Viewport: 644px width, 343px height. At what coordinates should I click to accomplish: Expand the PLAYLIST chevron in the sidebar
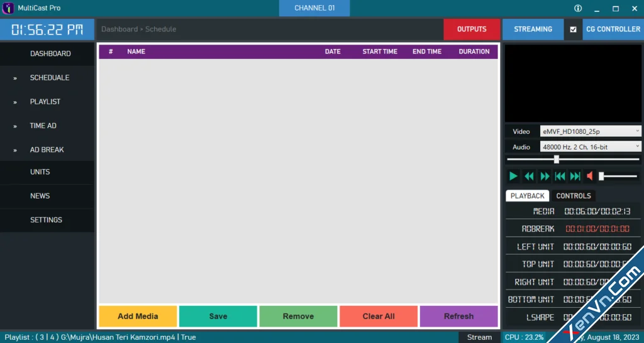click(15, 102)
